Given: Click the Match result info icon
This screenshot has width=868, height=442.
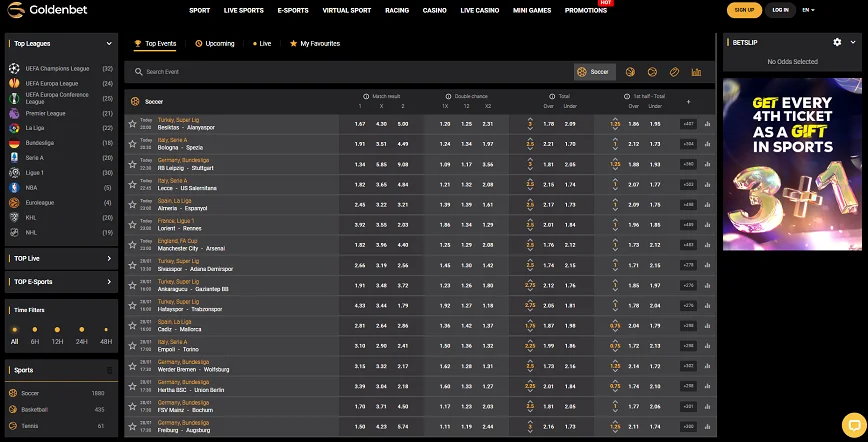Looking at the screenshot, I should point(366,96).
